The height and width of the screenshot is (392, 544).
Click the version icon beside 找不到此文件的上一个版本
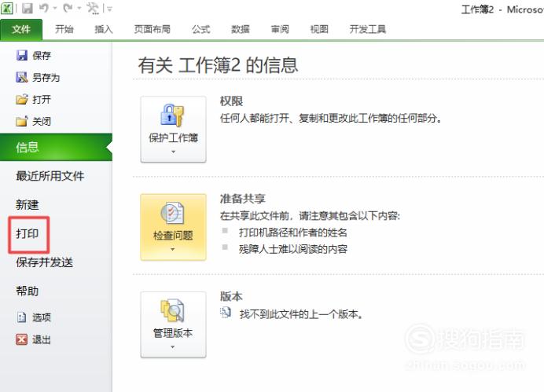tap(226, 313)
